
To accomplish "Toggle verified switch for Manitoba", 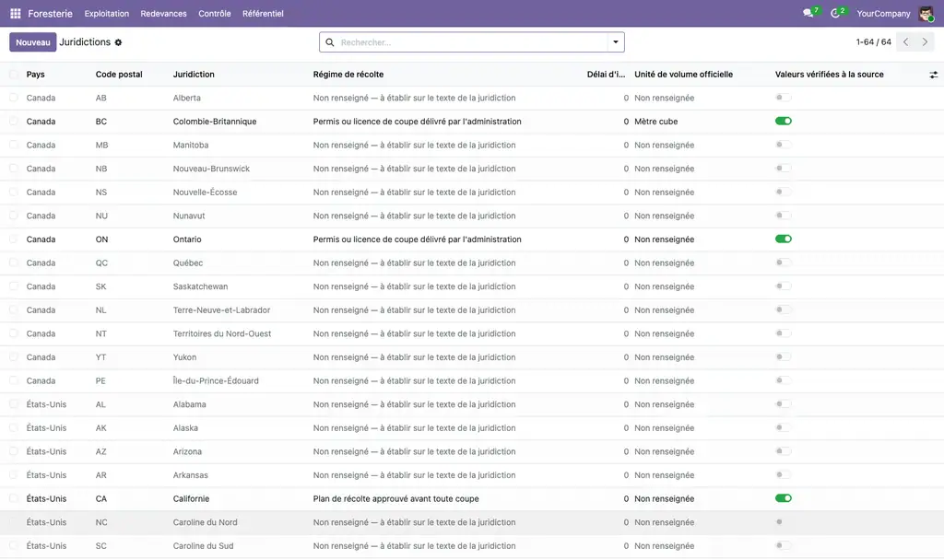I will tap(784, 145).
